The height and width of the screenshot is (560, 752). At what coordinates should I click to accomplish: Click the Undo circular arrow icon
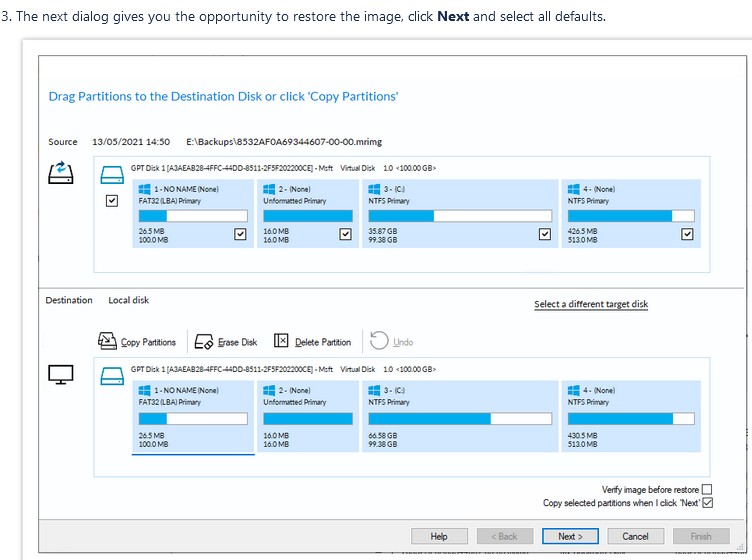(379, 340)
